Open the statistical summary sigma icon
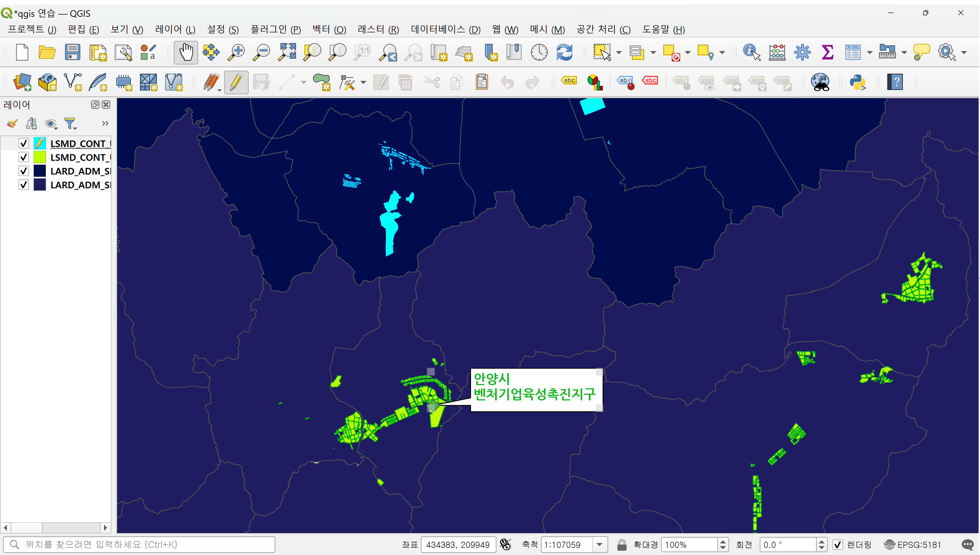The image size is (980, 555). [x=827, y=52]
